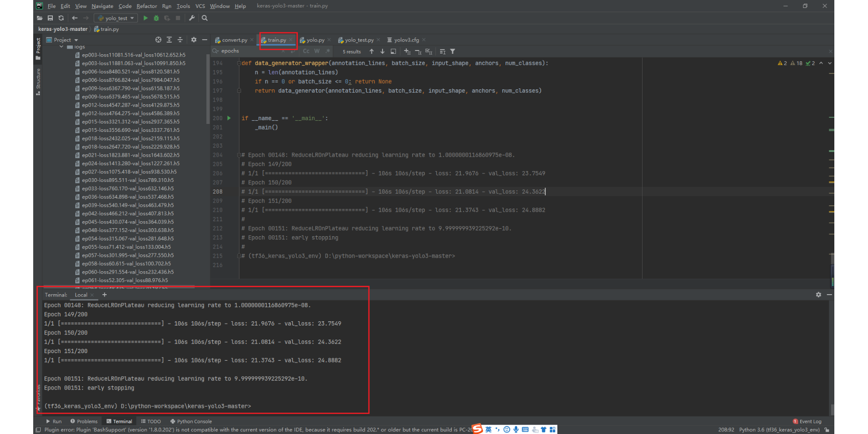Toggle Words (W) option in find bar

pyautogui.click(x=317, y=51)
